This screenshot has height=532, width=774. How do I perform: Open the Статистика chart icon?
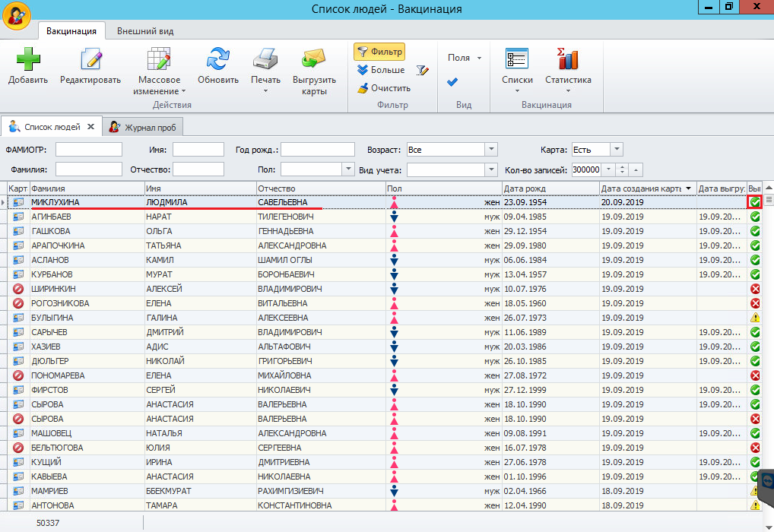tap(568, 59)
